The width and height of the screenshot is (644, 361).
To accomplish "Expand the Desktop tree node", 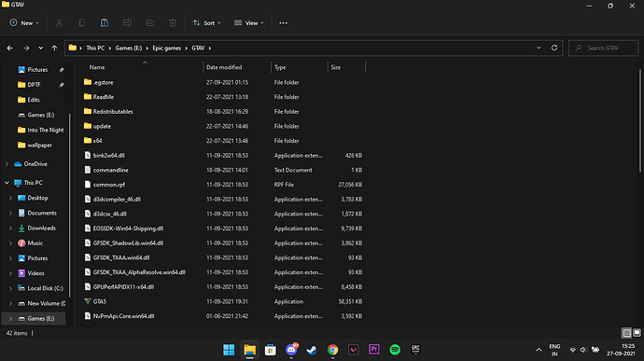I will (x=10, y=198).
